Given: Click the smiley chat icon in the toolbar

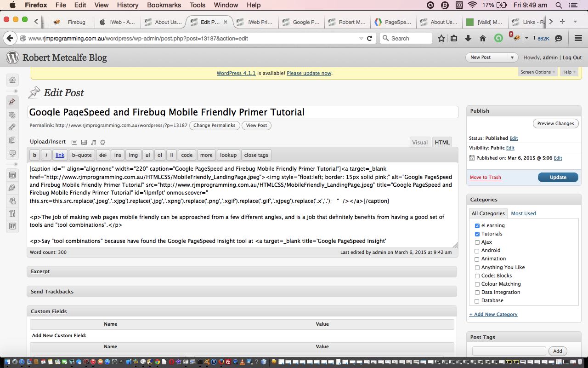Looking at the screenshot, I should [x=559, y=38].
